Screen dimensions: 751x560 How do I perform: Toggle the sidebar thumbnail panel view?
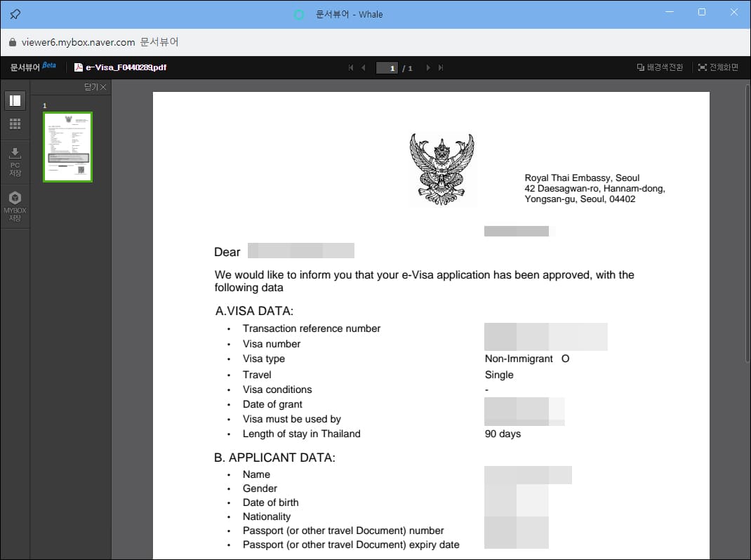point(15,100)
